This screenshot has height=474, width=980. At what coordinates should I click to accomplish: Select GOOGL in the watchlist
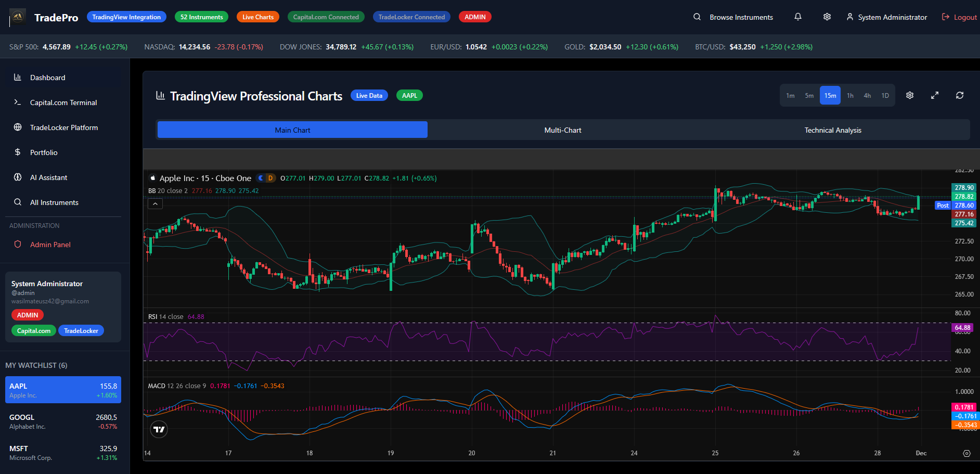click(63, 421)
